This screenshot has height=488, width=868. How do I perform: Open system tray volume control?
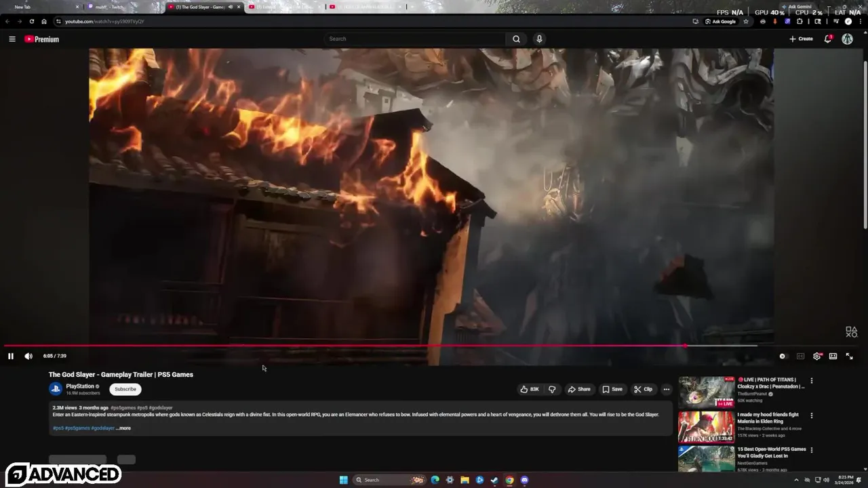[826, 480]
